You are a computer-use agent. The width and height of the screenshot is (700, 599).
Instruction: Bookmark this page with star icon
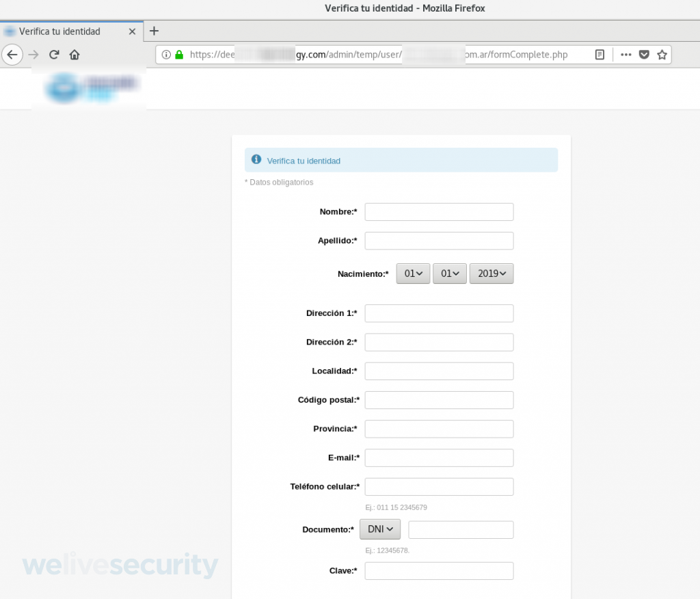point(662,55)
